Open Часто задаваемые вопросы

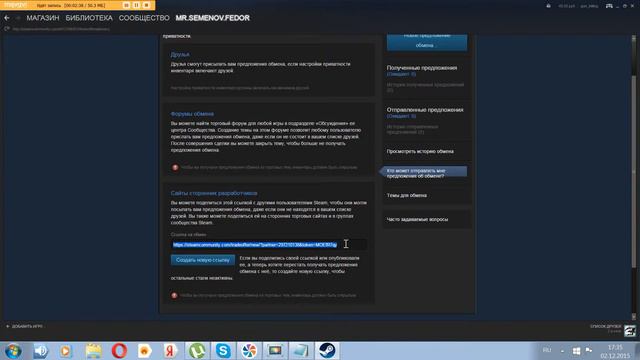point(417,220)
